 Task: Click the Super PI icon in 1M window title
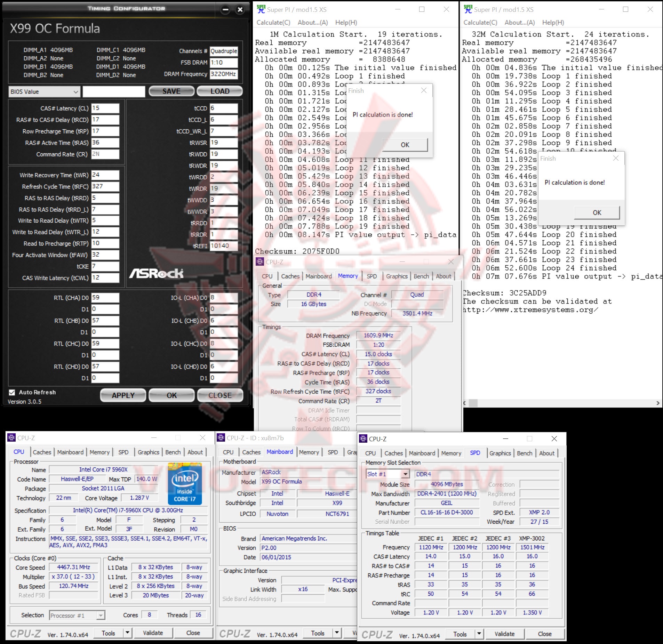261,9
